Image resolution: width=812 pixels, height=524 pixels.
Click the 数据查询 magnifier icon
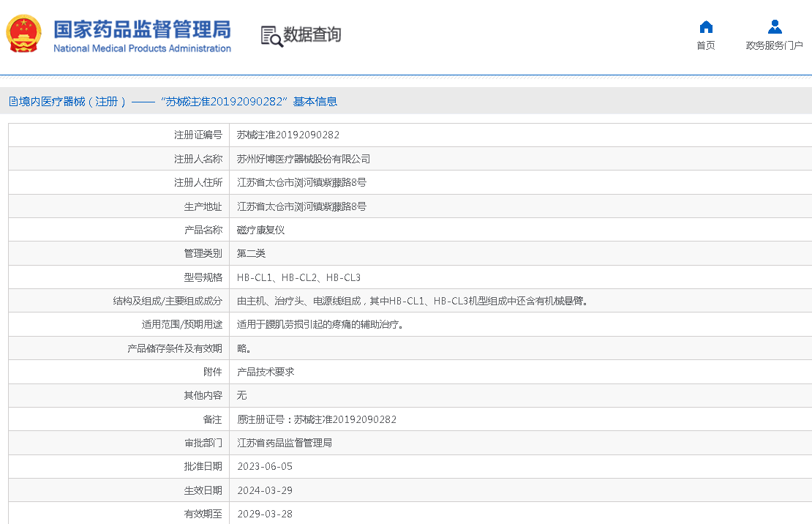click(271, 36)
